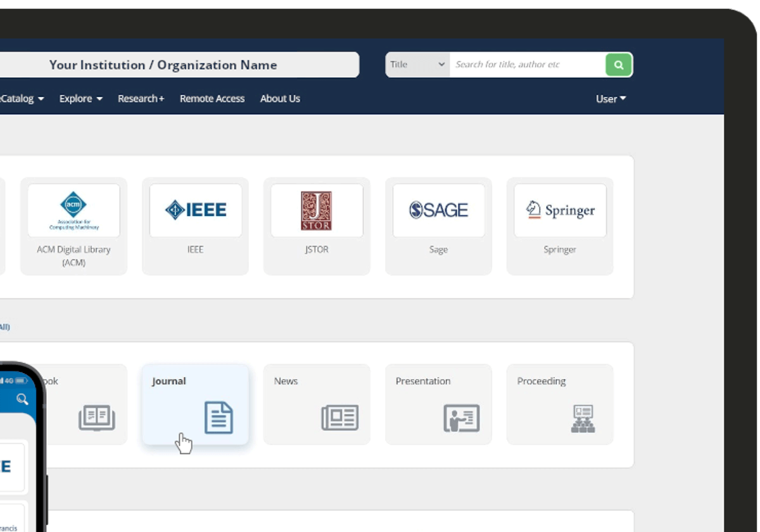Open the Sage publisher logo
Screen dimensions: 760x532
click(x=438, y=210)
